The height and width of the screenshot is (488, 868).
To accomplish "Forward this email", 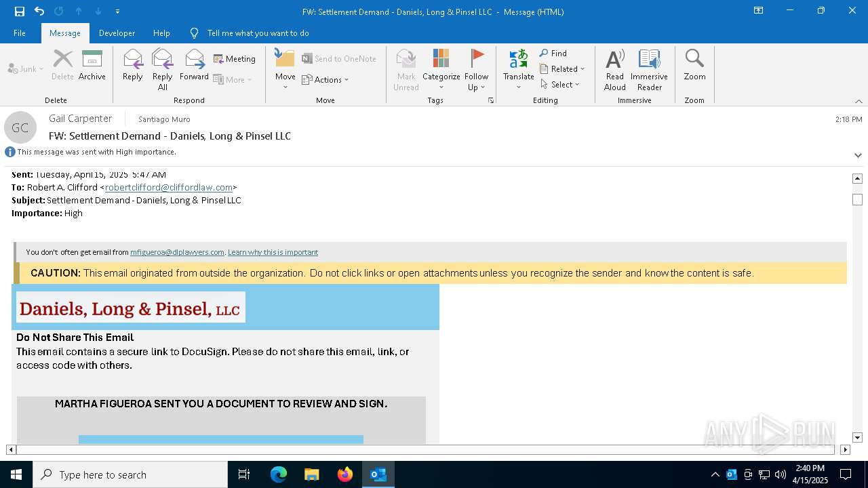I will [x=194, y=65].
